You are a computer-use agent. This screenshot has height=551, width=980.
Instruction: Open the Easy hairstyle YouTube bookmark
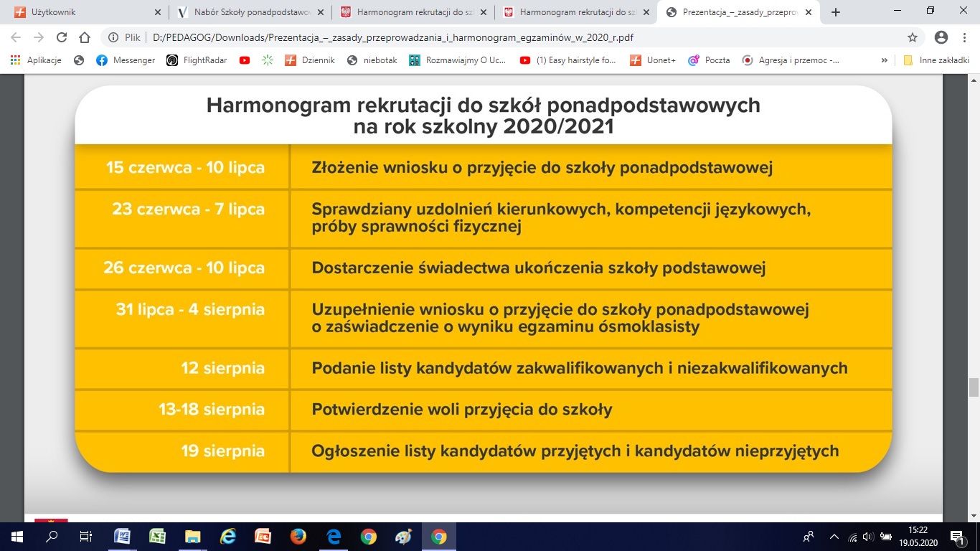[568, 60]
